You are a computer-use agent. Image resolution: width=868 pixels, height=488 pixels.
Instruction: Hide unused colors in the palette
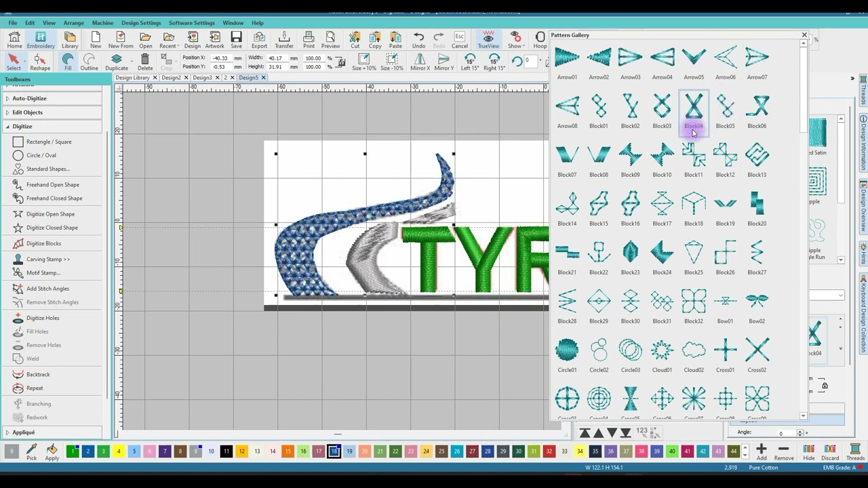pyautogui.click(x=809, y=453)
